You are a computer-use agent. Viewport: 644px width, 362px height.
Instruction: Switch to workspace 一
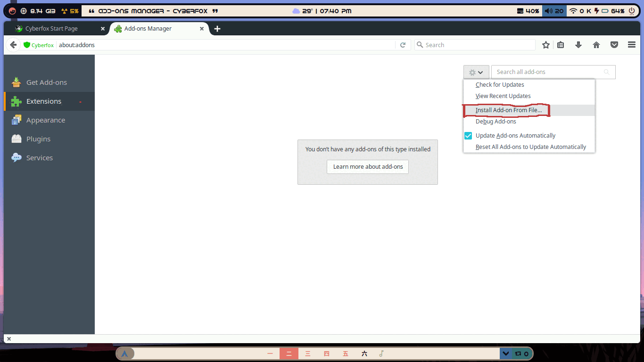pos(270,354)
